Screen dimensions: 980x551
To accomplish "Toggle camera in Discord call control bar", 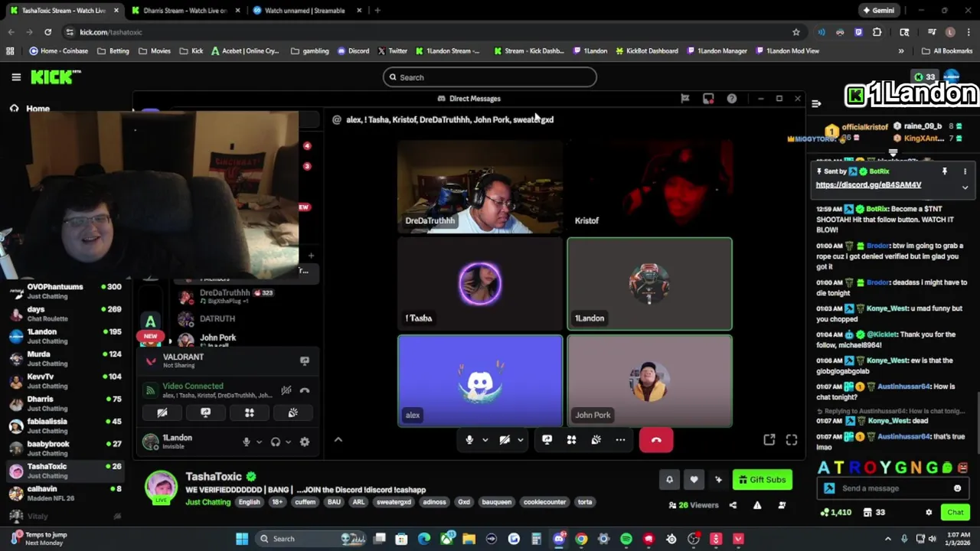I will (505, 440).
